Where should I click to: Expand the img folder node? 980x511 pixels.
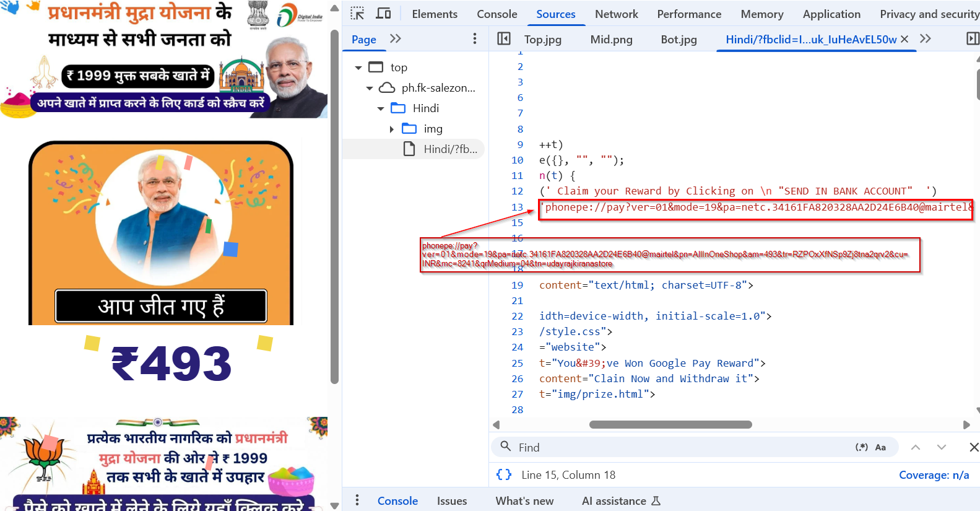pyautogui.click(x=392, y=129)
